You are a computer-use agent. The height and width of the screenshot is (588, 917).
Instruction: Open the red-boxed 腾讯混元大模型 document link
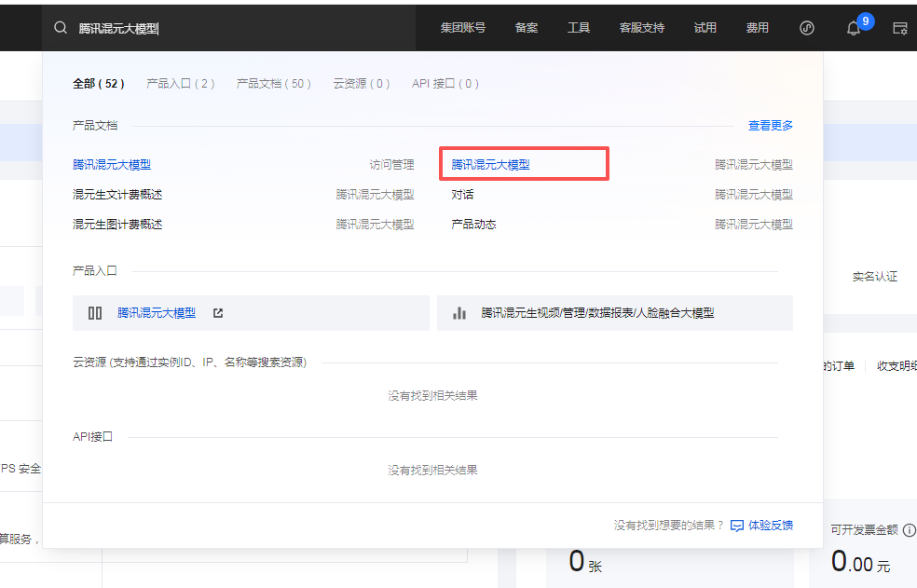pos(490,165)
